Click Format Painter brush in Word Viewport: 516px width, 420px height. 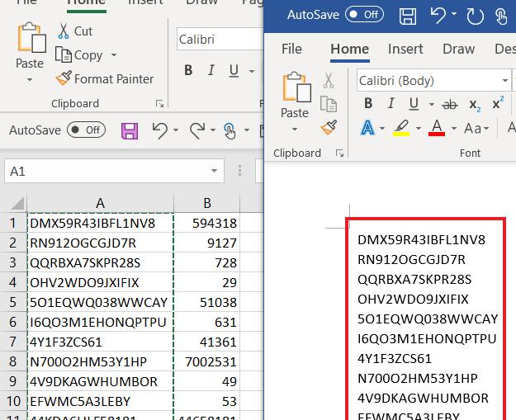click(x=329, y=128)
